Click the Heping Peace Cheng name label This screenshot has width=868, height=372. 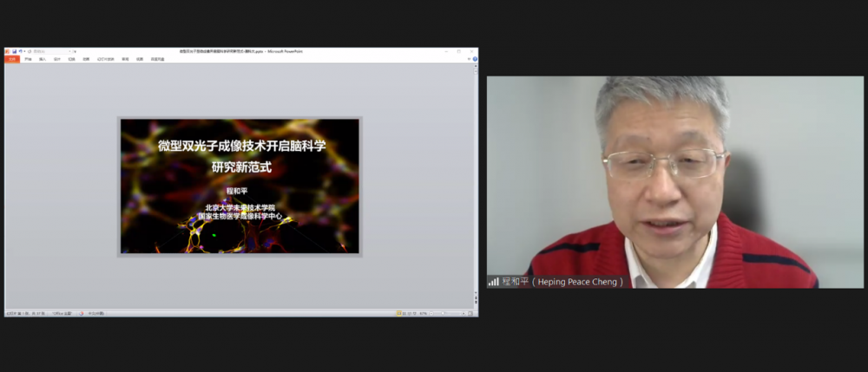pyautogui.click(x=578, y=281)
